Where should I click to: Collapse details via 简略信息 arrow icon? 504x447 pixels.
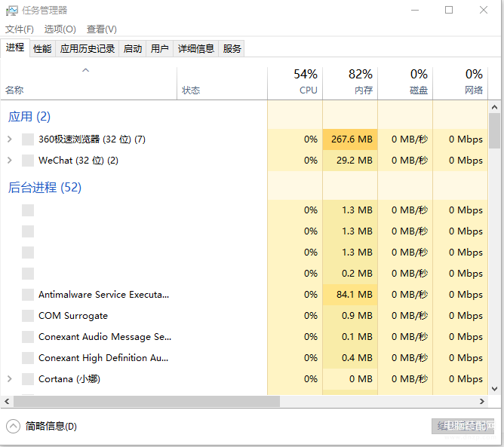click(x=13, y=426)
